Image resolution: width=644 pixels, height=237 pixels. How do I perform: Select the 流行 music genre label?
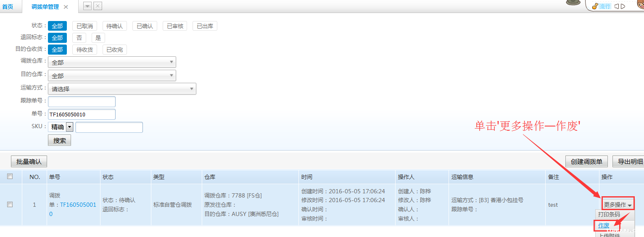point(605,6)
